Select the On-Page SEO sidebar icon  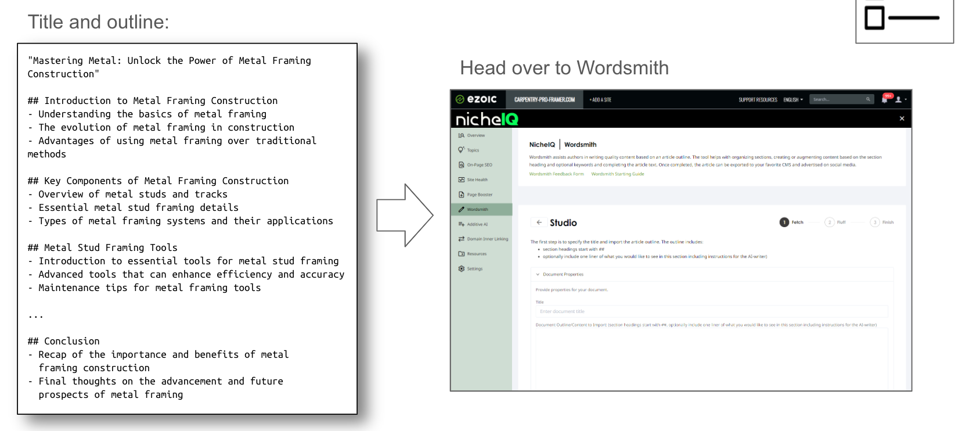tap(461, 165)
